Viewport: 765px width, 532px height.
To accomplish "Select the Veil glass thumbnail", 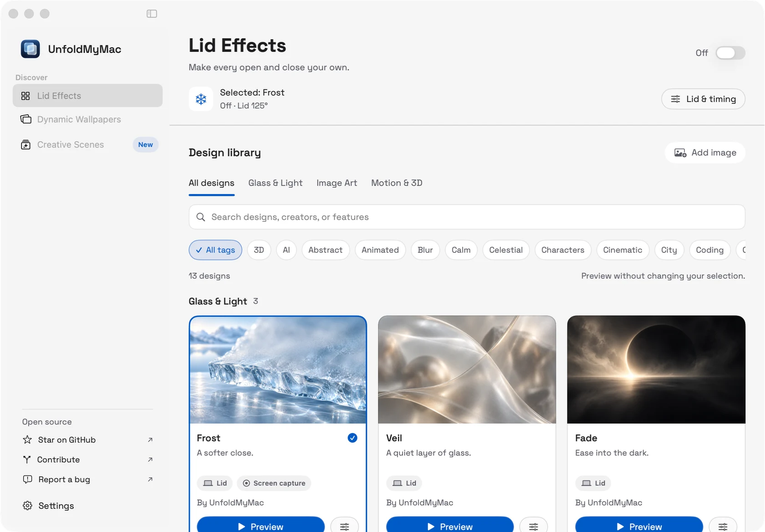I will (x=467, y=370).
